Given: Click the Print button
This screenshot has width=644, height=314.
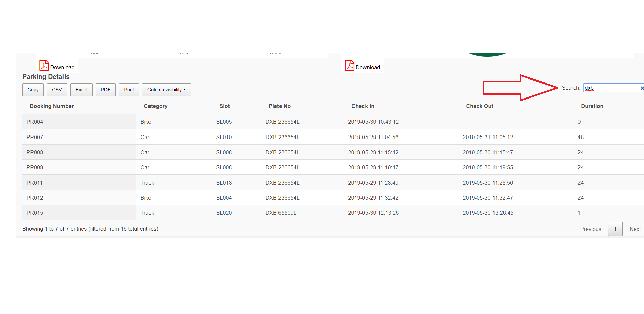Looking at the screenshot, I should tap(129, 90).
